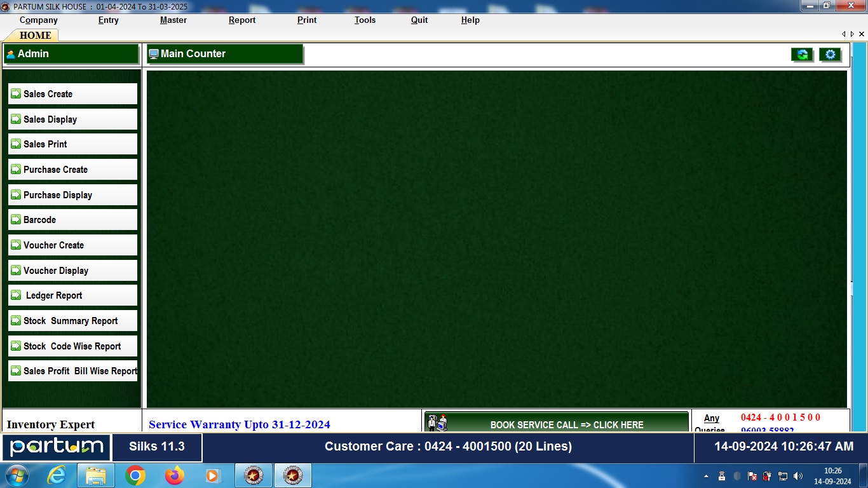
Task: Launch Google Chrome from the taskbar
Action: coord(135,475)
